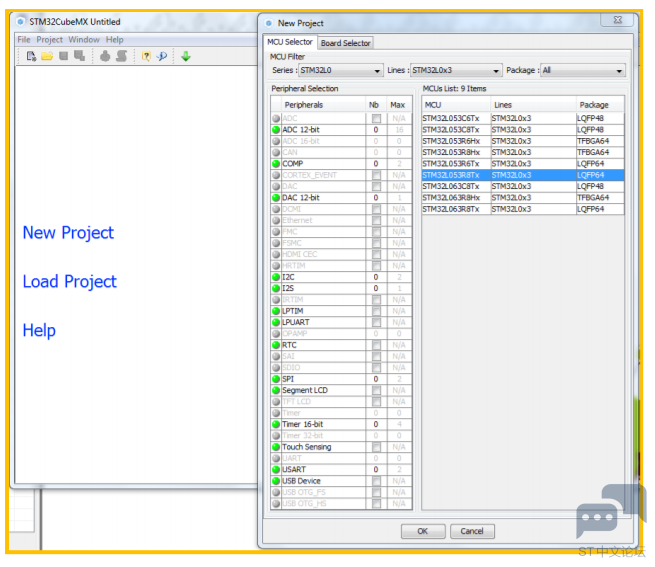
Task: Click the Nb field for ADC 12-bit
Action: (x=376, y=130)
